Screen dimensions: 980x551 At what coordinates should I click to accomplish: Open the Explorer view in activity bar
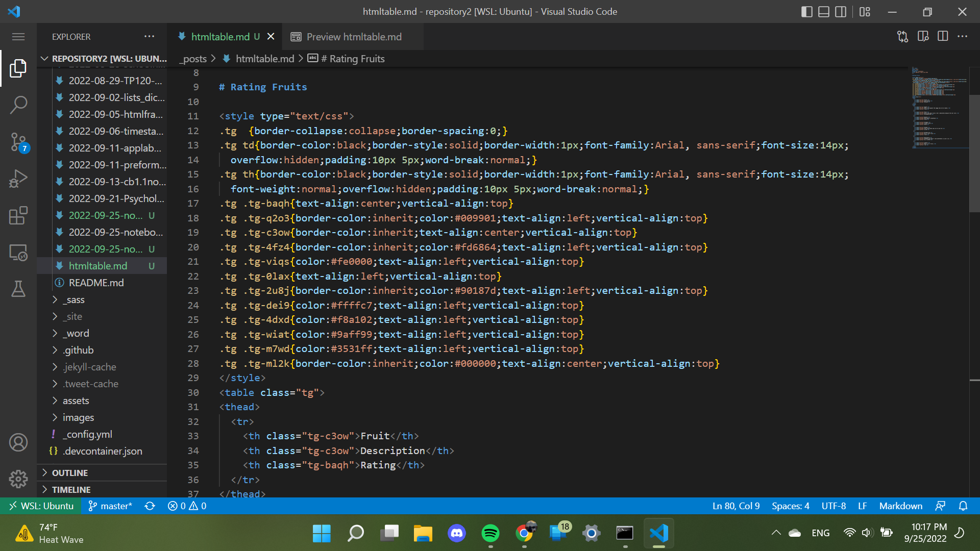(x=18, y=68)
